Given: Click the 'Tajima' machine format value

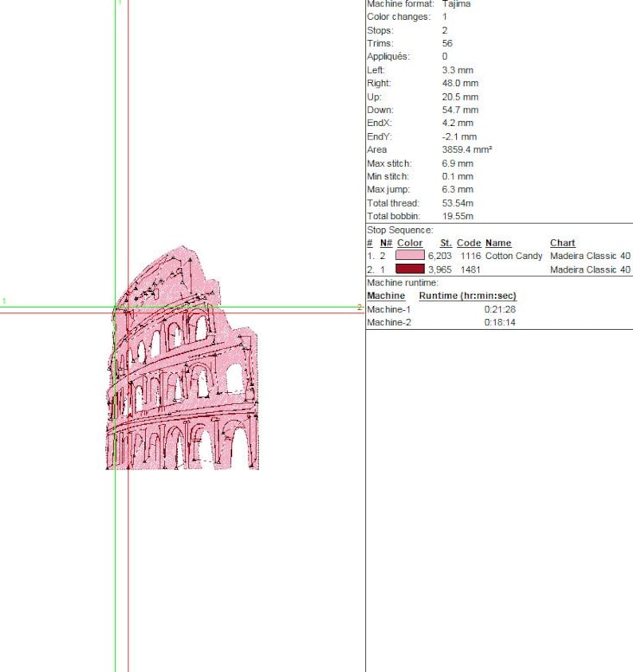Looking at the screenshot, I should pos(456,4).
